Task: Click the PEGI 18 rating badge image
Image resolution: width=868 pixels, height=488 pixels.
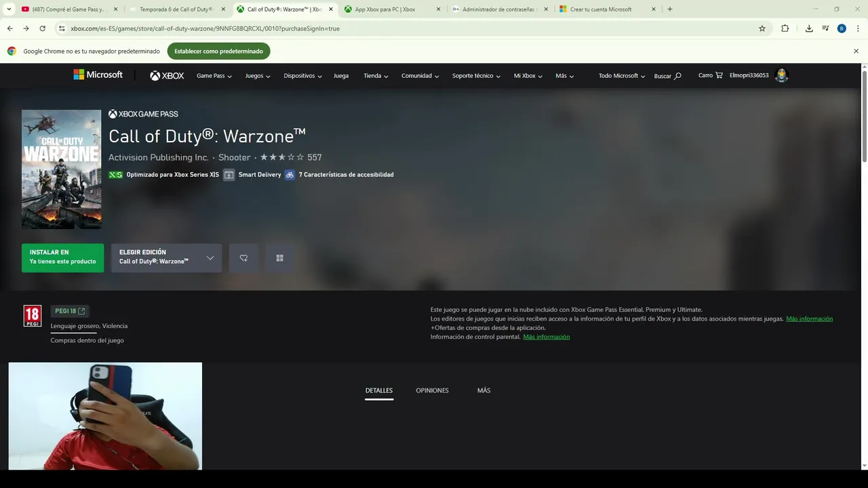Action: 33,316
